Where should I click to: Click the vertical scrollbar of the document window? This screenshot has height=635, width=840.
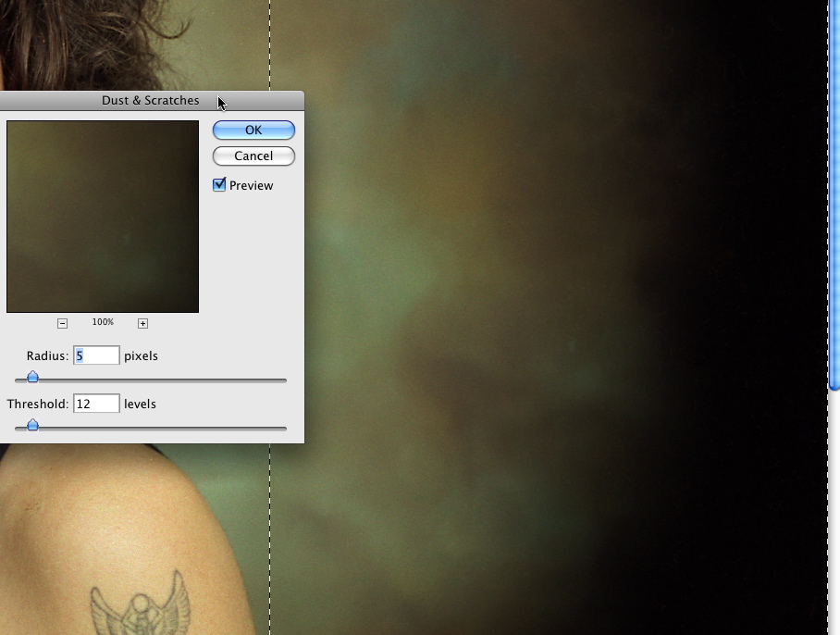tap(834, 195)
